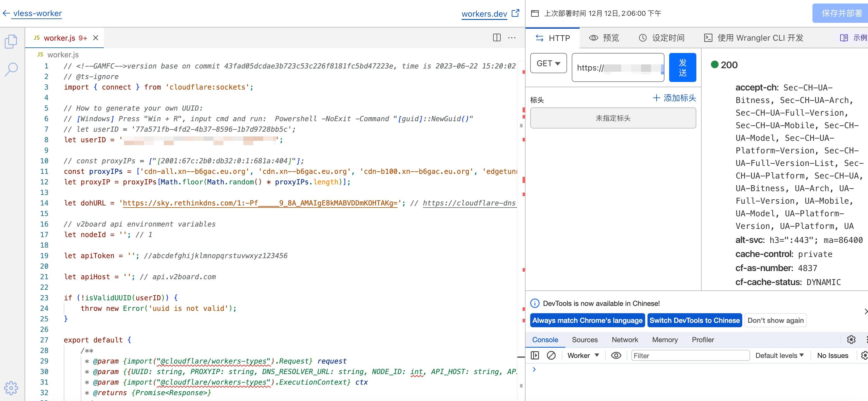868x401 pixels.
Task: Open the editor more-actions ellipsis menu
Action: (511, 38)
